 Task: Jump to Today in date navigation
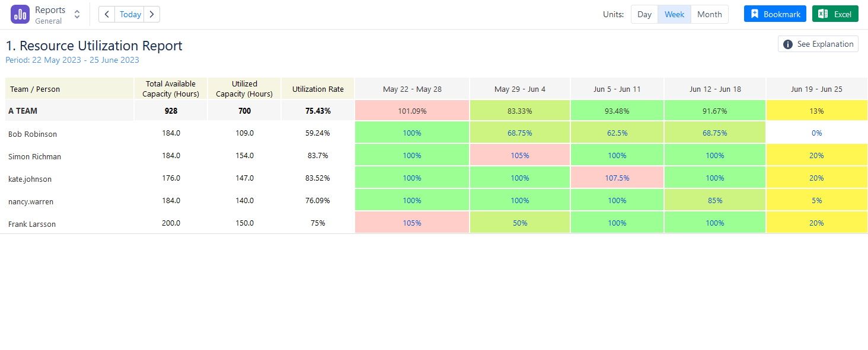pyautogui.click(x=130, y=14)
